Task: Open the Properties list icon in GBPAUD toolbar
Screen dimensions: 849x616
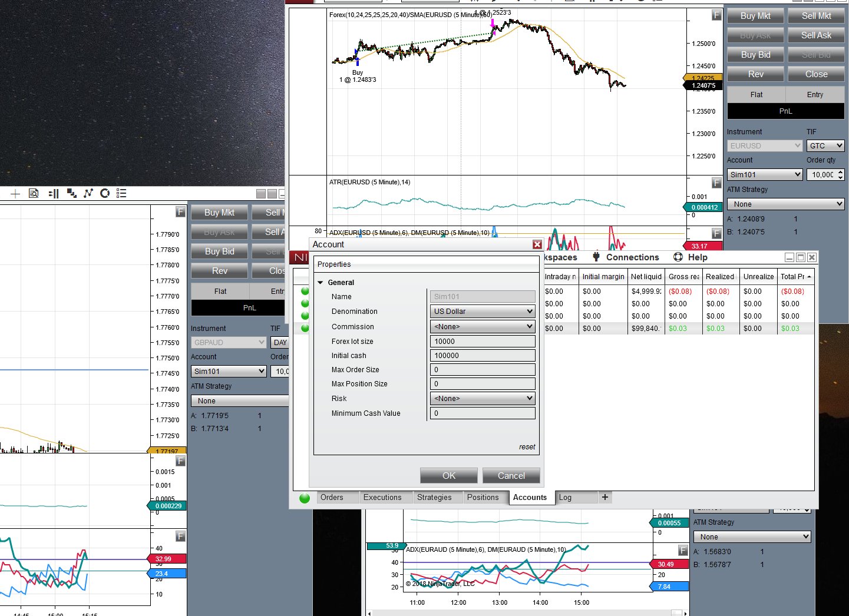Action: [121, 194]
